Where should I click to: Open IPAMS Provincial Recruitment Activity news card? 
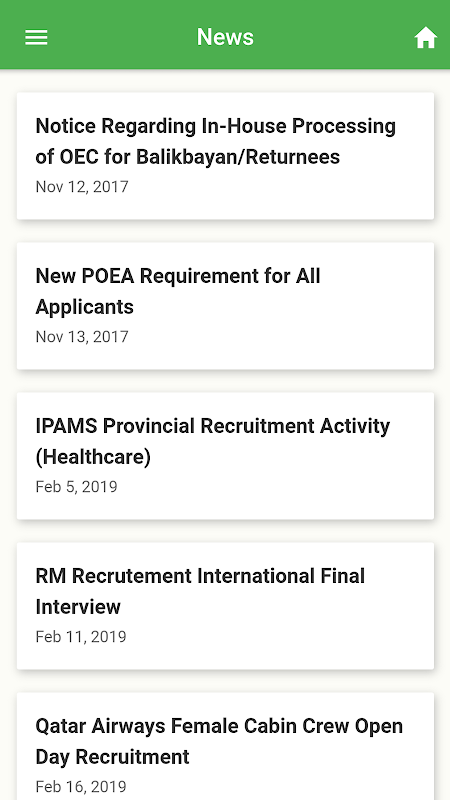[x=226, y=456]
